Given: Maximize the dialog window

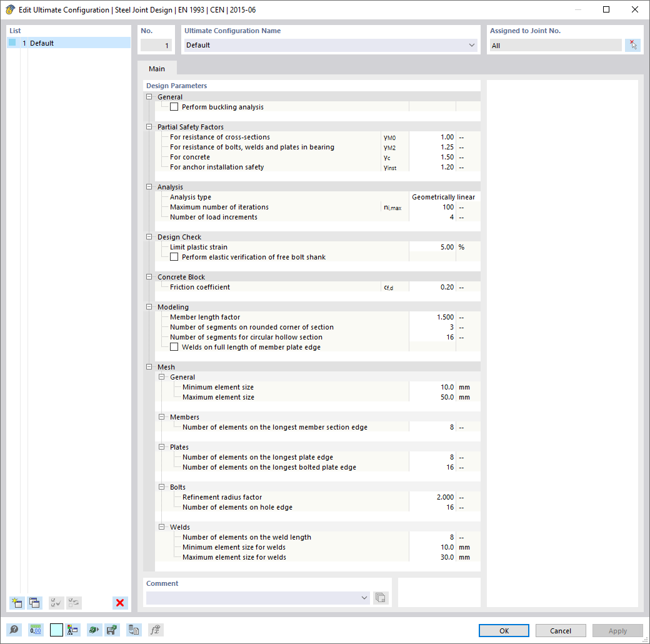Looking at the screenshot, I should [x=606, y=9].
